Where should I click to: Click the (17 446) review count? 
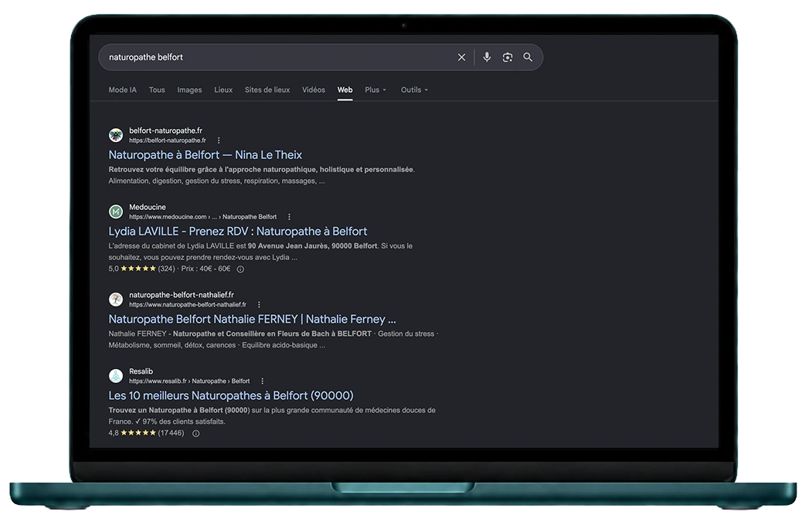pos(171,433)
